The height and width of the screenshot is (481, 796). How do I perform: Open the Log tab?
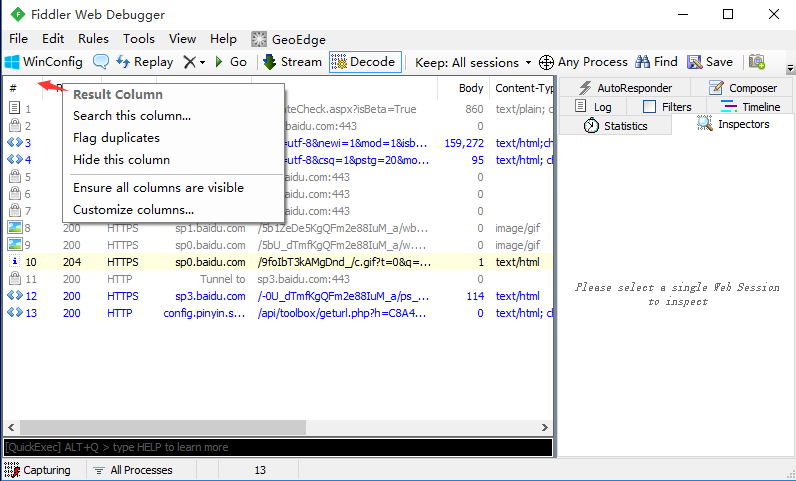(x=593, y=107)
